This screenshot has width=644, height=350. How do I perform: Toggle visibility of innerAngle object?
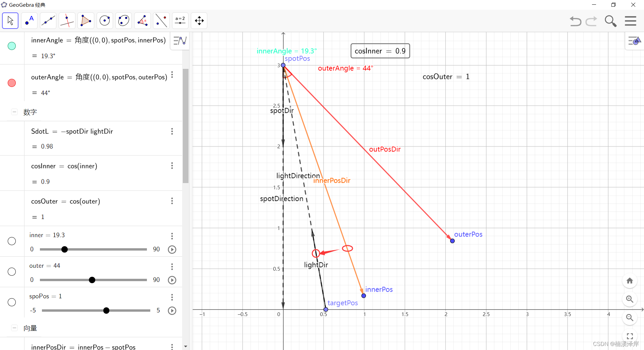(x=12, y=46)
